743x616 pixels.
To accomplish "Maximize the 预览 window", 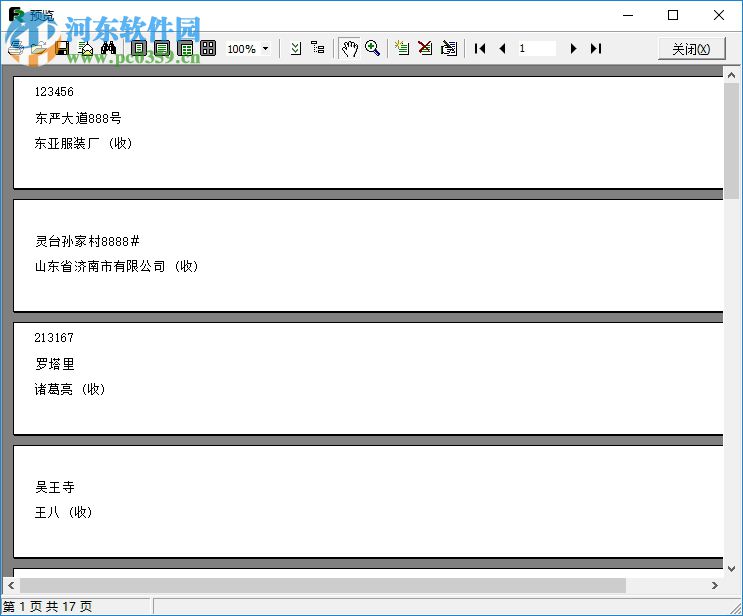I will point(673,15).
